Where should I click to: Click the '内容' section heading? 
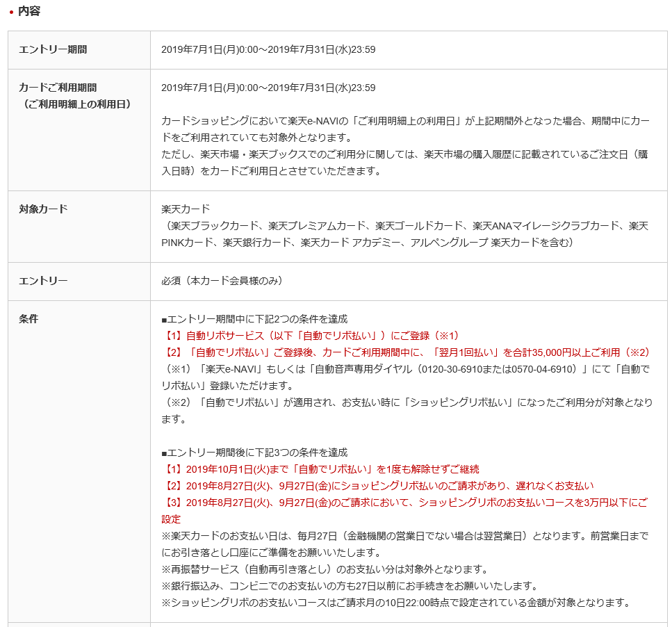point(29,11)
